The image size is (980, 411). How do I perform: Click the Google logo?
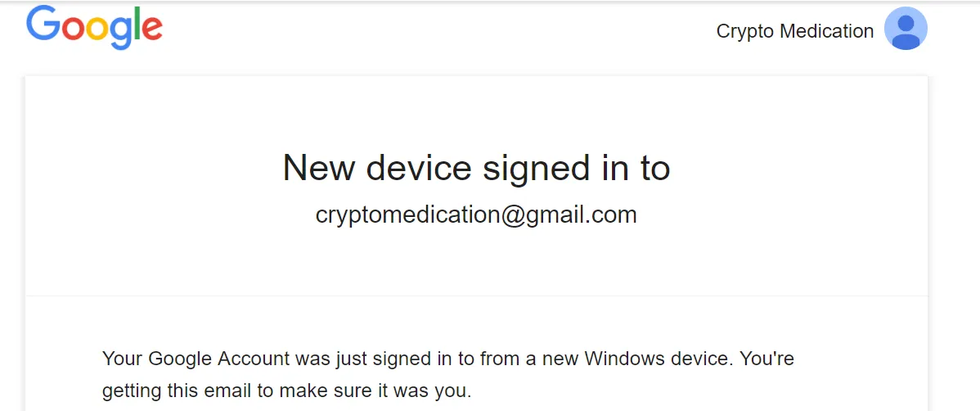click(x=94, y=28)
